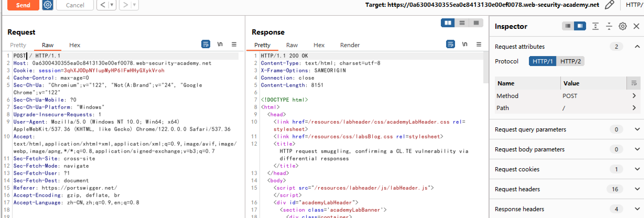Open history dropdown beside back arrow

(x=112, y=5)
